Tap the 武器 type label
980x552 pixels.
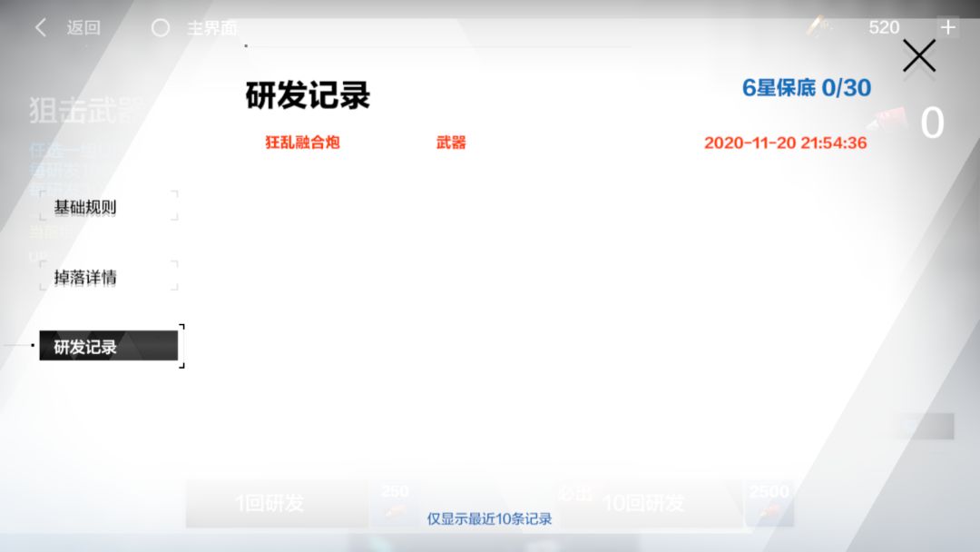[451, 143]
